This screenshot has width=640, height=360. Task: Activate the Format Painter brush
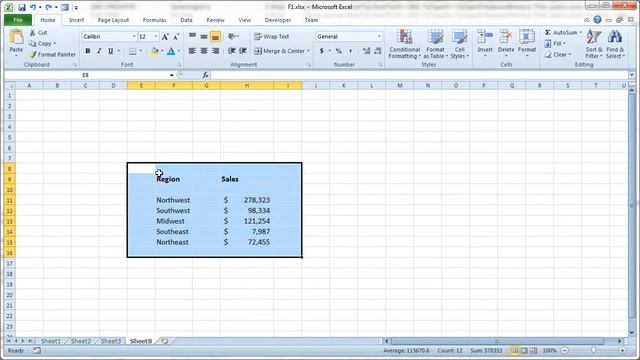pyautogui.click(x=52, y=54)
